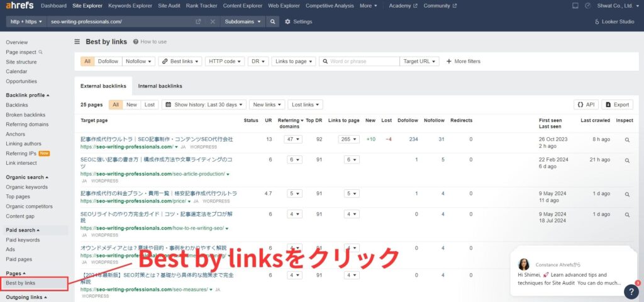
Task: Click the page inspect search icon in sidebar
Action: [x=40, y=52]
